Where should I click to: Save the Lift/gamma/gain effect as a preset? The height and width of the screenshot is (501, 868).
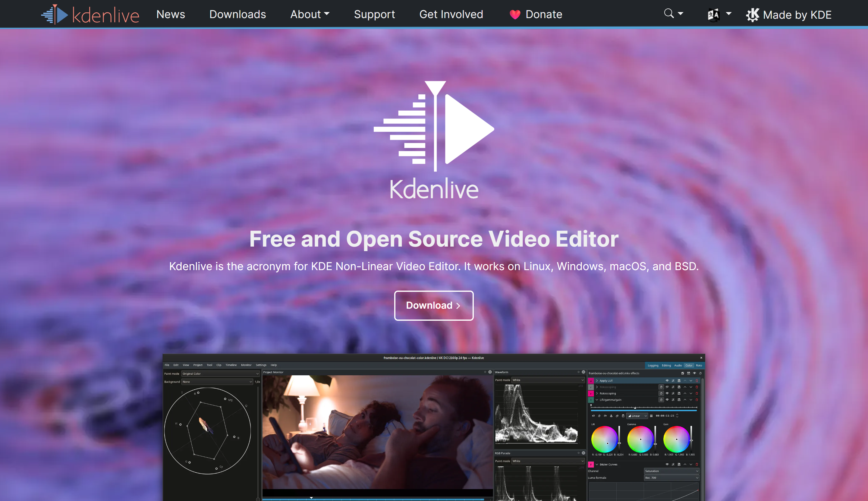tap(679, 400)
